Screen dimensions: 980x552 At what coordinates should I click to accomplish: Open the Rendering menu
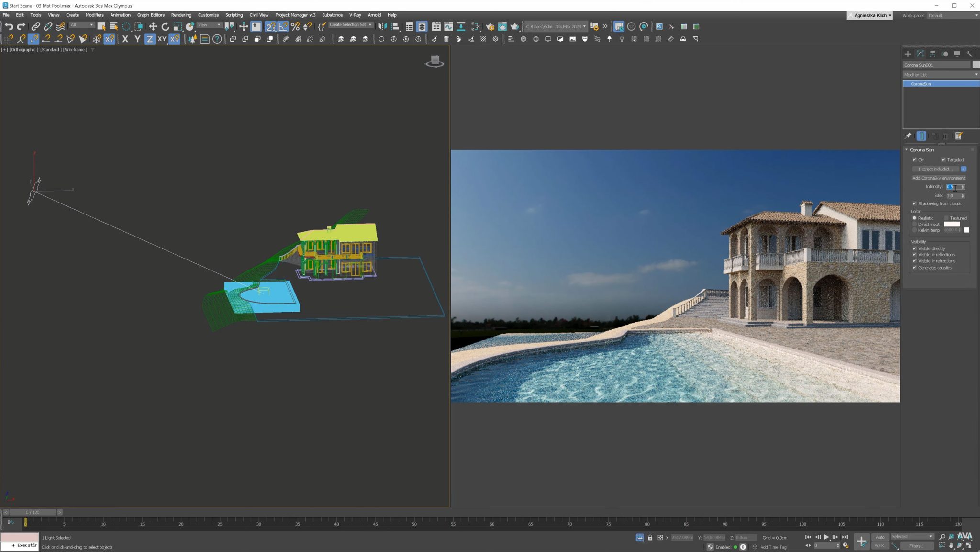[181, 15]
